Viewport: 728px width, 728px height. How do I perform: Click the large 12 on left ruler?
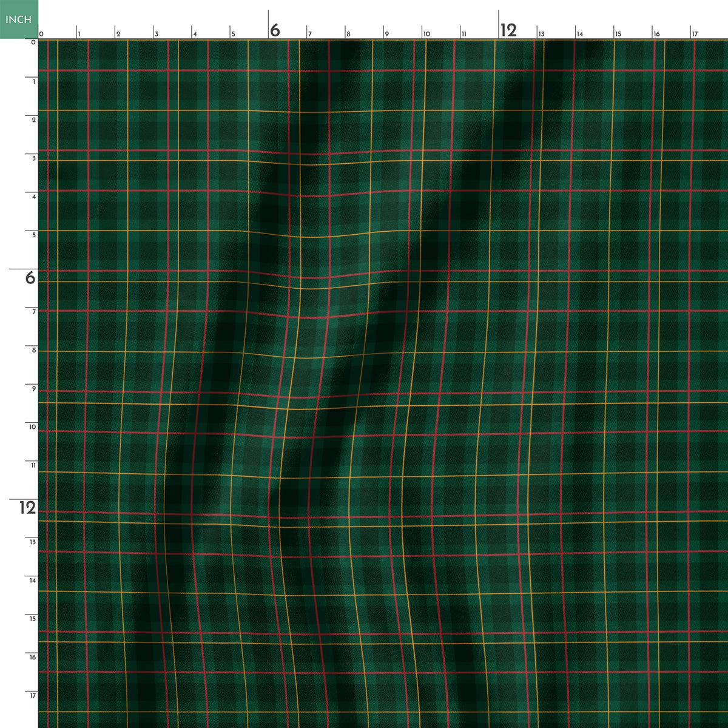27,508
